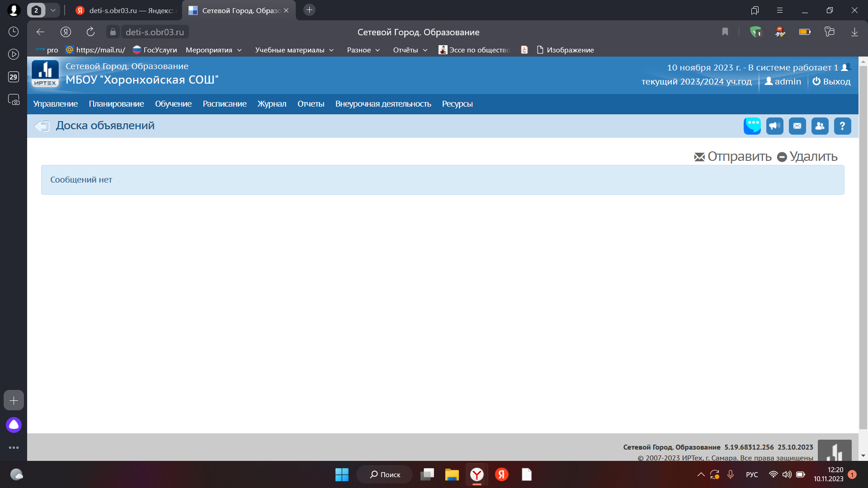868x488 pixels.
Task: Open the Обучение menu
Action: pyautogui.click(x=173, y=104)
